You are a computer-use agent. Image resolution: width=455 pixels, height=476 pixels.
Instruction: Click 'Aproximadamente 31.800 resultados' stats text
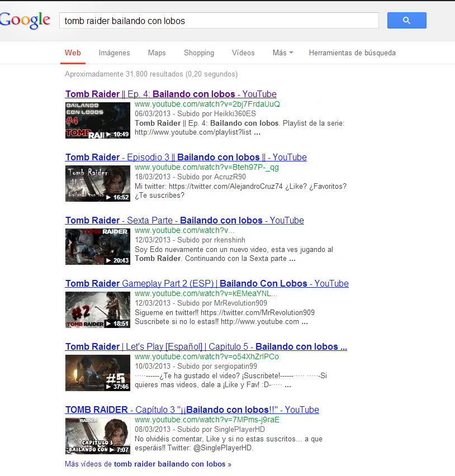tap(151, 74)
